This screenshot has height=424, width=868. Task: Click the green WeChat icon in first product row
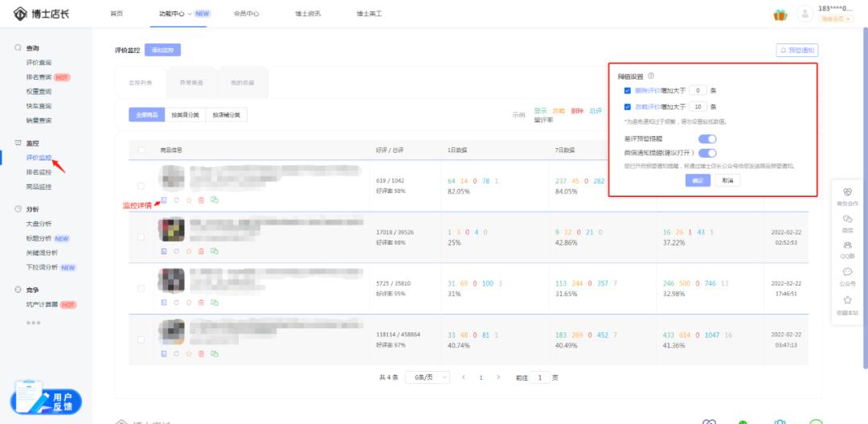214,200
